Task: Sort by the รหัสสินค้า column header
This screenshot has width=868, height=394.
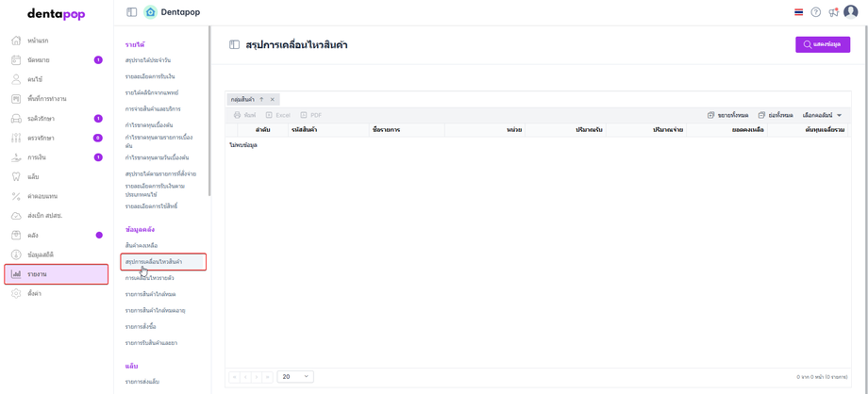Action: tap(328, 130)
